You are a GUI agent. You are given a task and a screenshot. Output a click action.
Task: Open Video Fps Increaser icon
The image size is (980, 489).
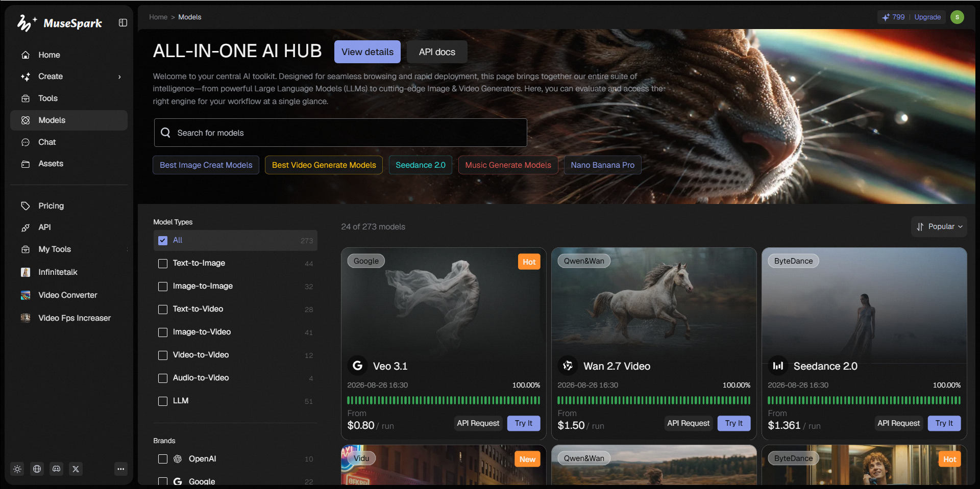coord(26,318)
